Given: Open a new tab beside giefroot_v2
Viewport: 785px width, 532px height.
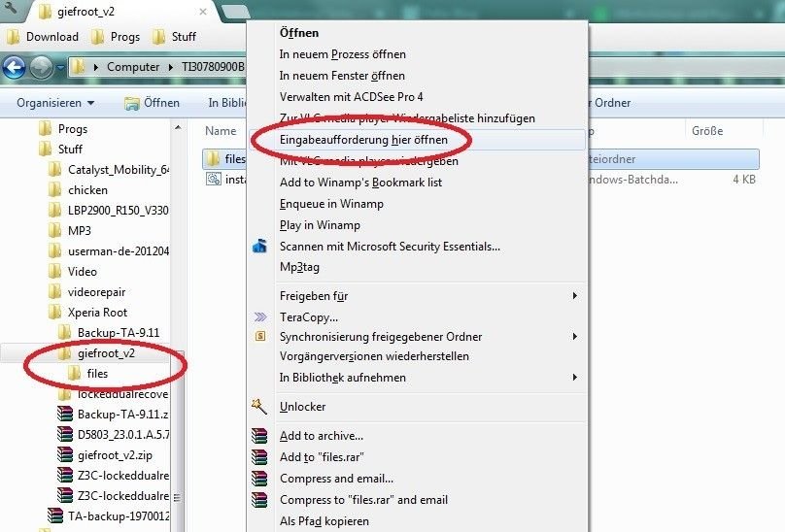Looking at the screenshot, I should click(234, 13).
